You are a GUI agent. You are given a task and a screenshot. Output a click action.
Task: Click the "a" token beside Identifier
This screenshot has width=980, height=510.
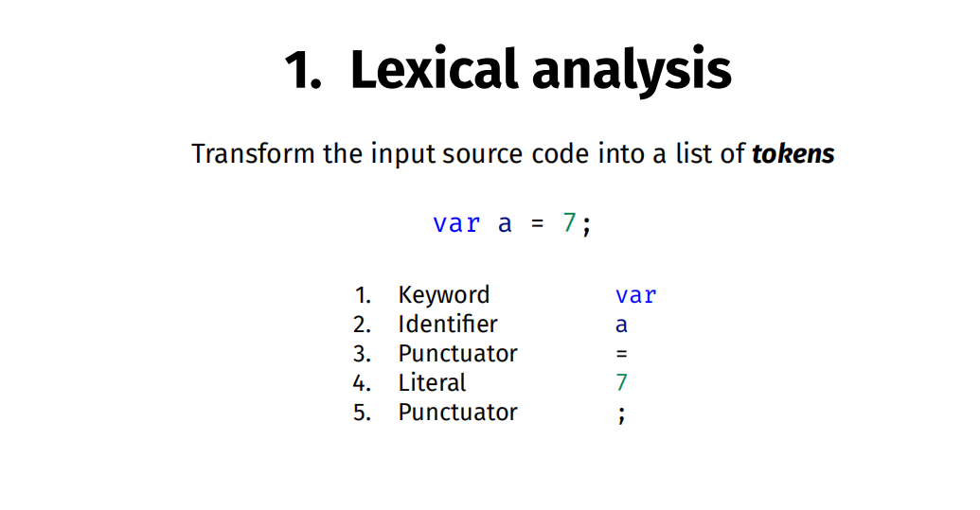[621, 325]
